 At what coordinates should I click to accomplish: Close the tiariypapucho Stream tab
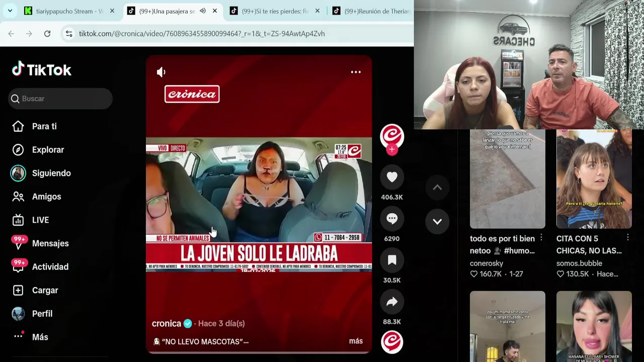[112, 11]
